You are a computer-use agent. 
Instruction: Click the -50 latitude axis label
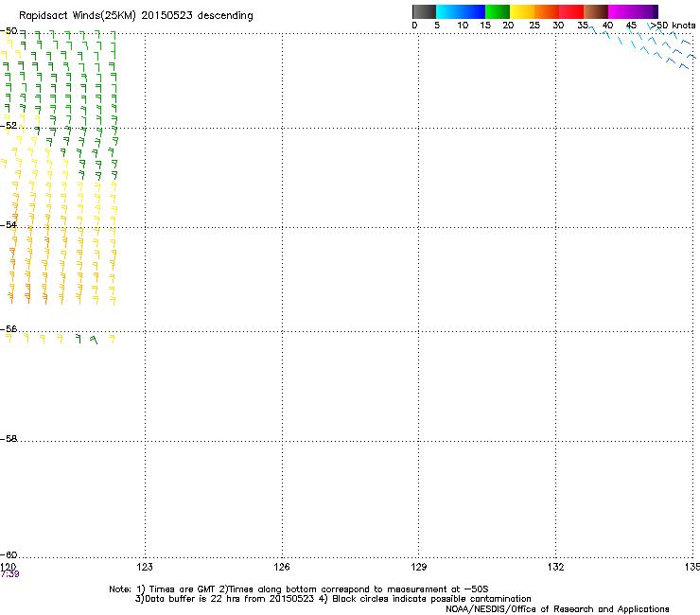pos(9,31)
